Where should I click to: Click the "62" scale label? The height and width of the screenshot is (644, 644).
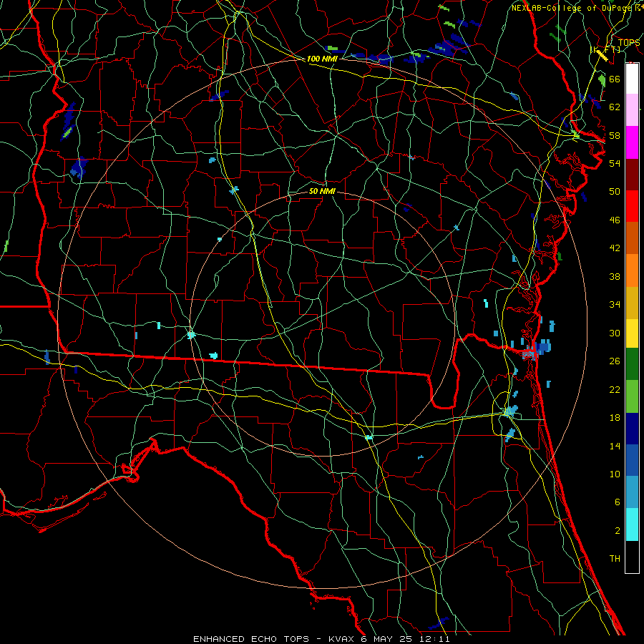pyautogui.click(x=615, y=107)
